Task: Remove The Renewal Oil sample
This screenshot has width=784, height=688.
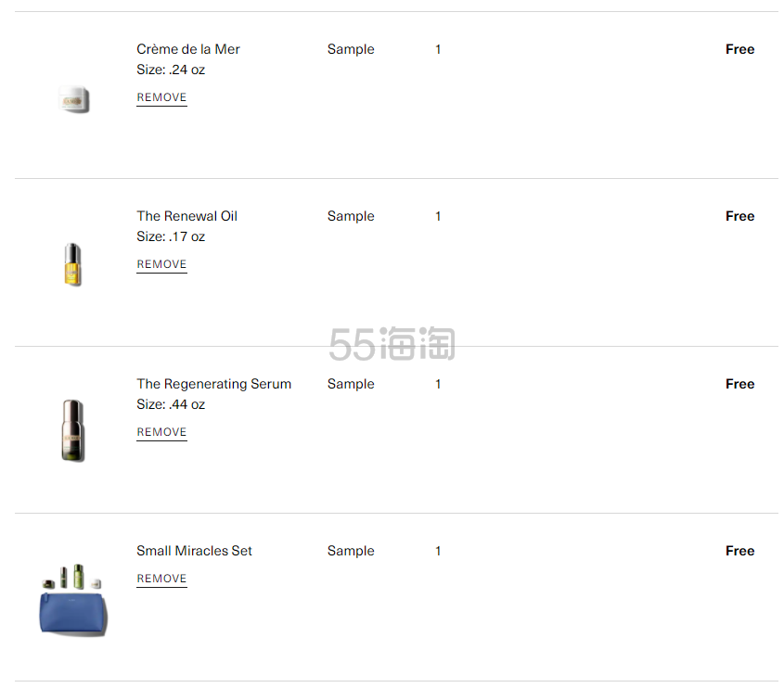Action: click(161, 264)
